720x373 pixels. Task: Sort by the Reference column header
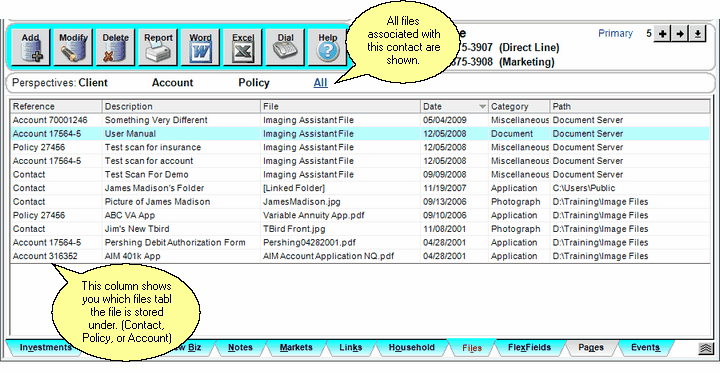tap(56, 107)
